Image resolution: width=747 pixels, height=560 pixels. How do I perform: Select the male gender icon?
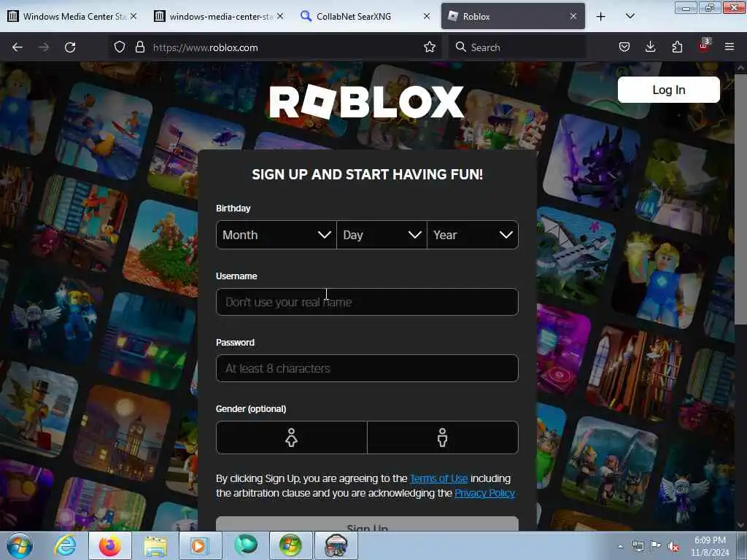point(443,437)
